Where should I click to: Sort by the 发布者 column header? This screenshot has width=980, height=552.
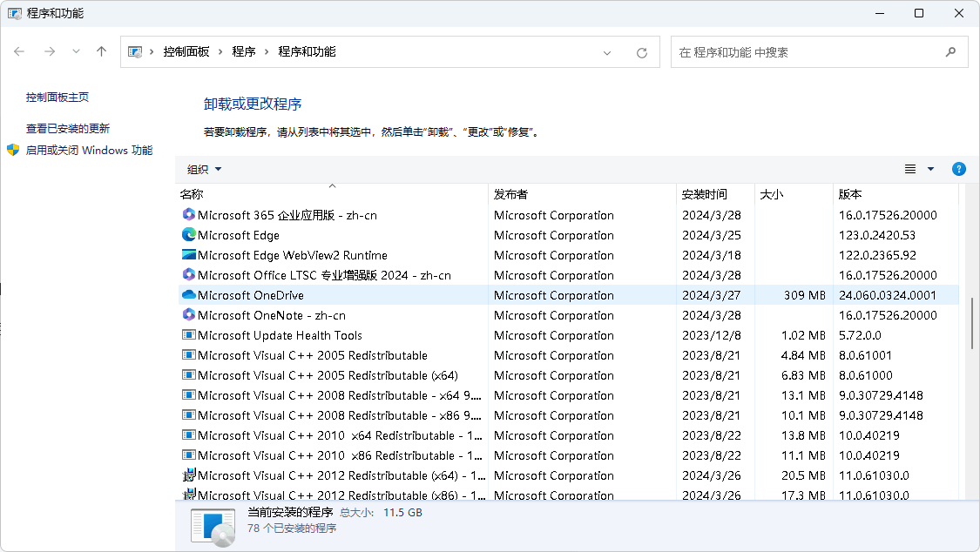(x=582, y=194)
